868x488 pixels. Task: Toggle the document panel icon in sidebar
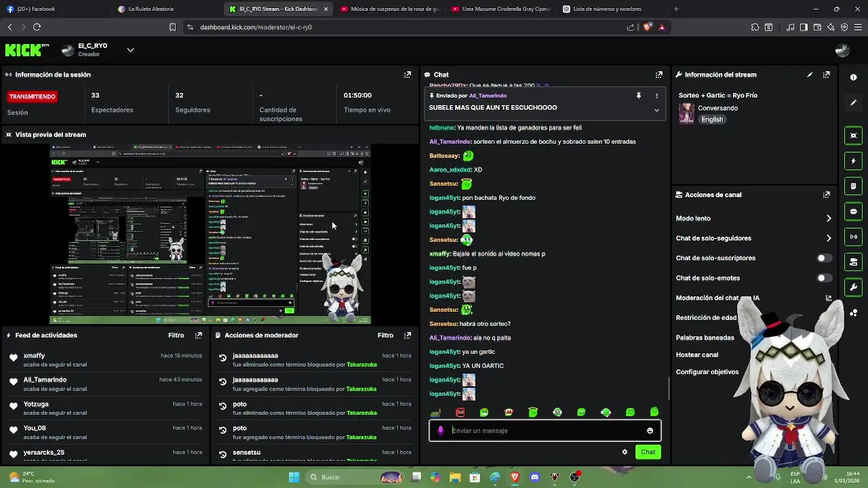click(854, 186)
